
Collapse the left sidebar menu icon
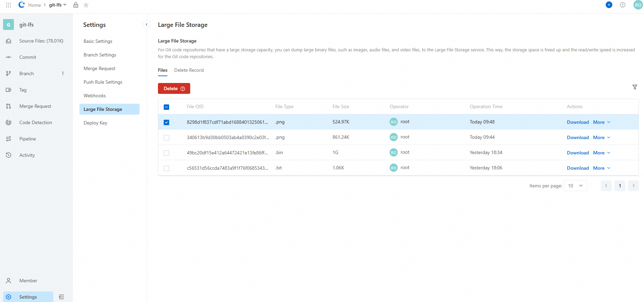coord(61,297)
